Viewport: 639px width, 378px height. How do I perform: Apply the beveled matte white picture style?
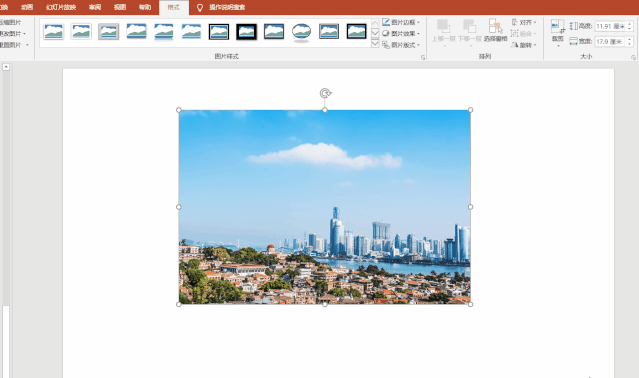[x=81, y=31]
